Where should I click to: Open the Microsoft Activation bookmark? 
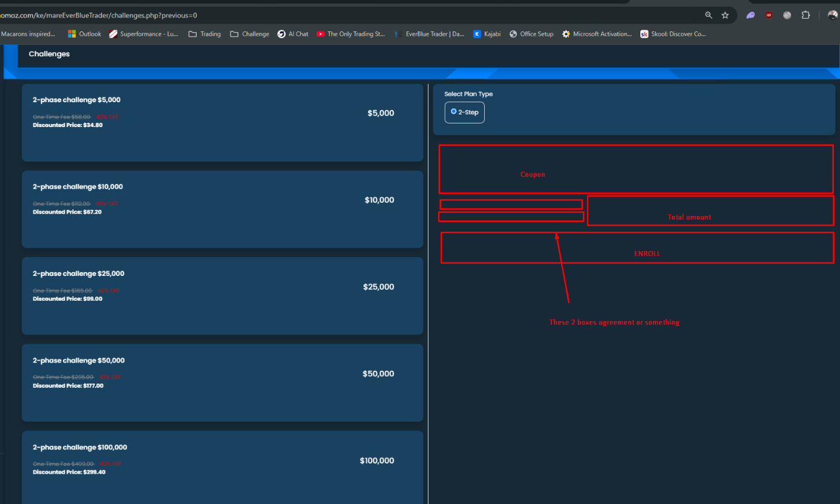click(x=597, y=34)
